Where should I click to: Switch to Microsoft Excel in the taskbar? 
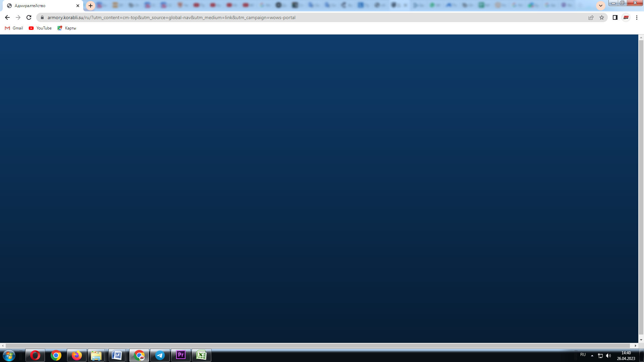[202, 355]
